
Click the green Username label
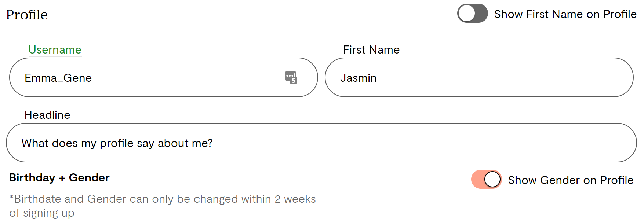click(55, 49)
